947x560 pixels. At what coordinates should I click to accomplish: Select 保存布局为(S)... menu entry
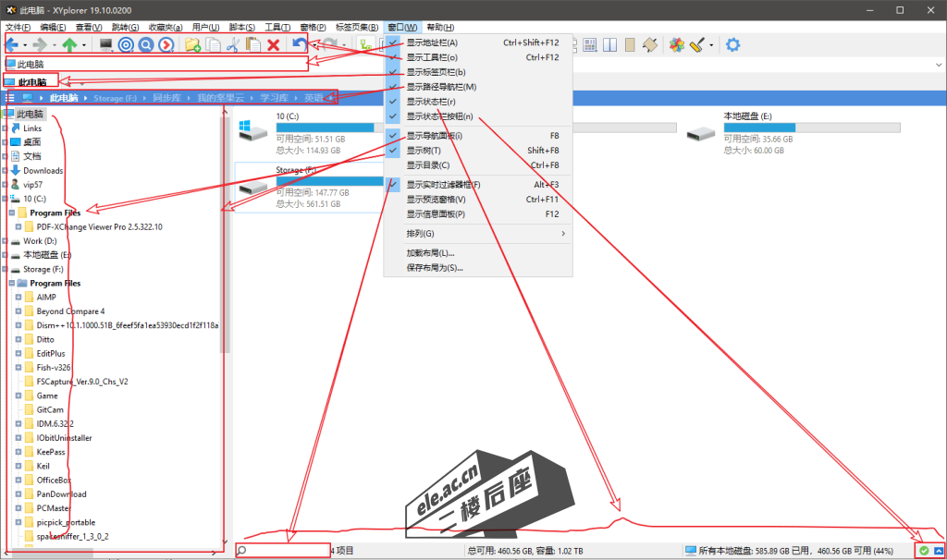pos(435,268)
